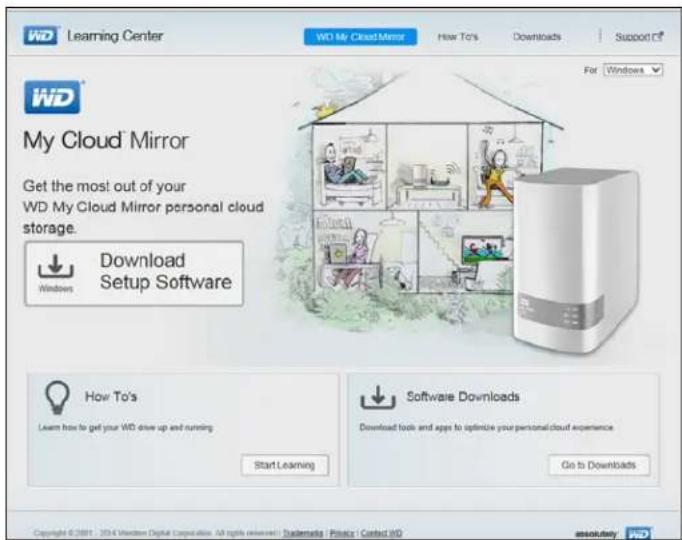Viewport: 682px width, 540px height.
Task: Click the lightbulb icon beside How To's
Action: (x=57, y=397)
